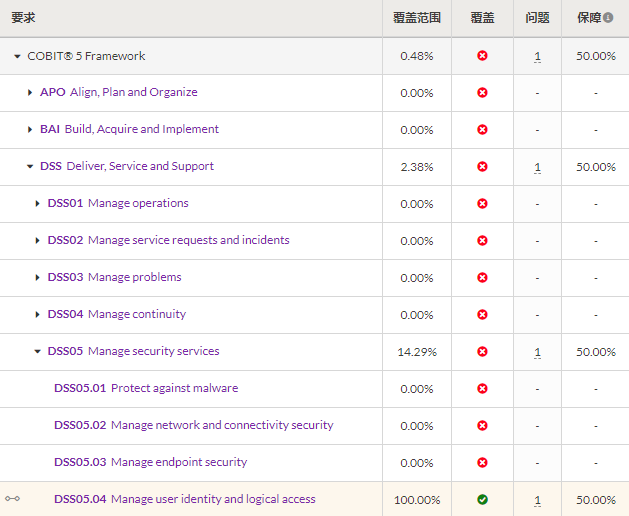Screen dimensions: 629x516
Task: Click the 覆盖范围 column header
Action: click(x=417, y=18)
